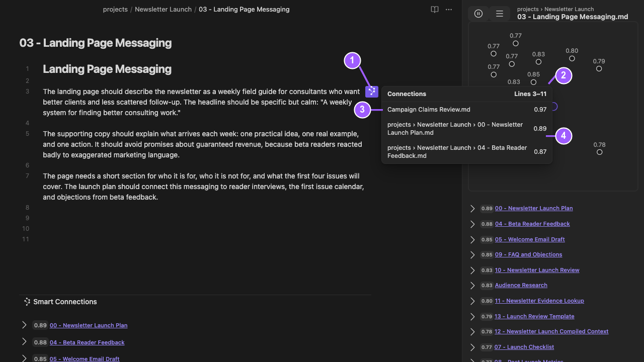Open the inline Smart Connections icon beside line 3
Screen dimensions: 644x362
click(x=372, y=92)
